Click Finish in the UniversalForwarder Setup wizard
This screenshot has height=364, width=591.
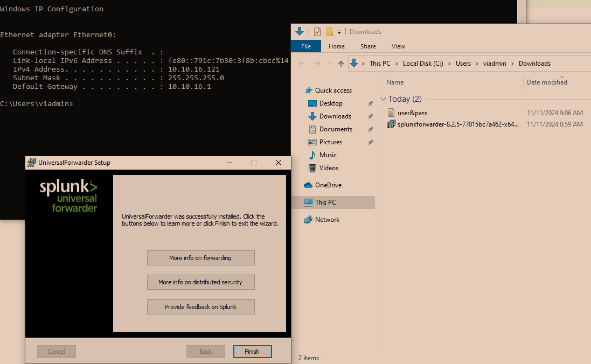click(252, 352)
